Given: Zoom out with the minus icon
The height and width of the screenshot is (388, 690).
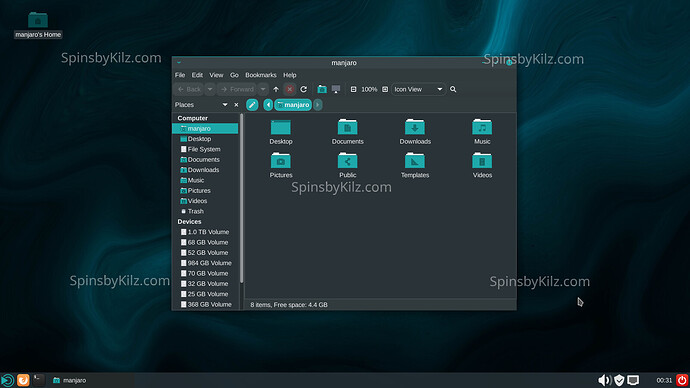Looking at the screenshot, I should [353, 89].
